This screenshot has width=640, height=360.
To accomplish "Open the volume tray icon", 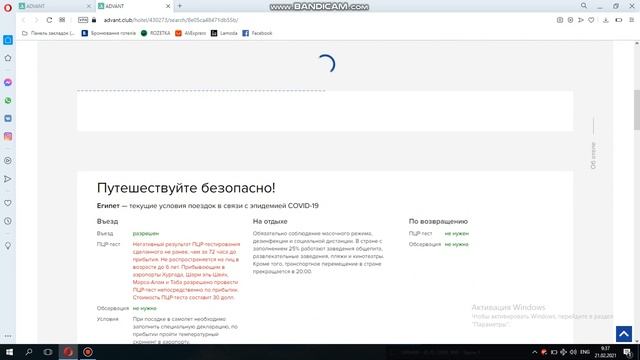I will [573, 352].
